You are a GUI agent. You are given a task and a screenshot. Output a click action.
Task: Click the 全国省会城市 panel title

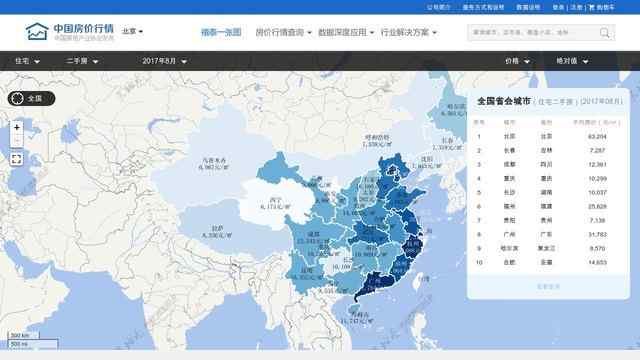click(x=504, y=101)
